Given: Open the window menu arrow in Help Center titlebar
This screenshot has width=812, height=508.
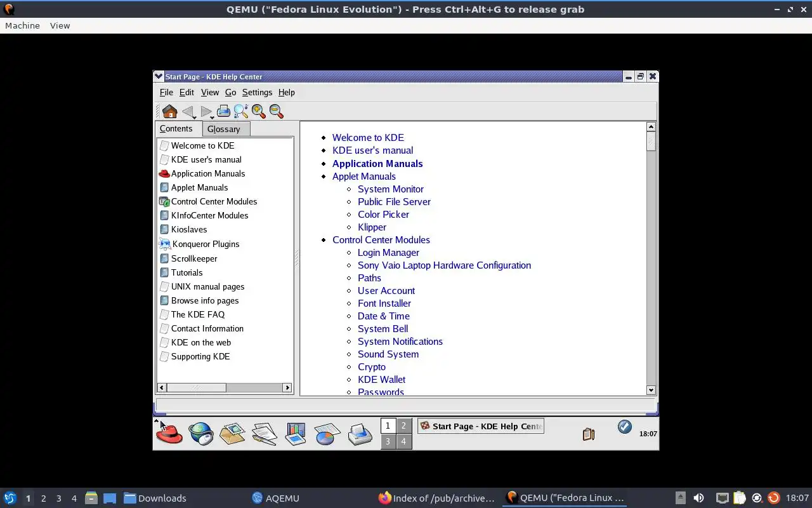Looking at the screenshot, I should tap(159, 76).
